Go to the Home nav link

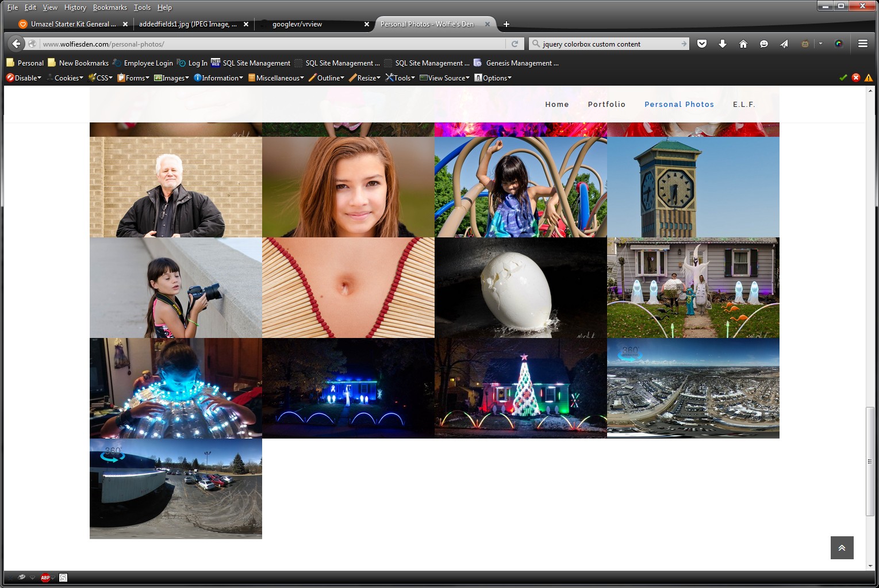click(557, 104)
